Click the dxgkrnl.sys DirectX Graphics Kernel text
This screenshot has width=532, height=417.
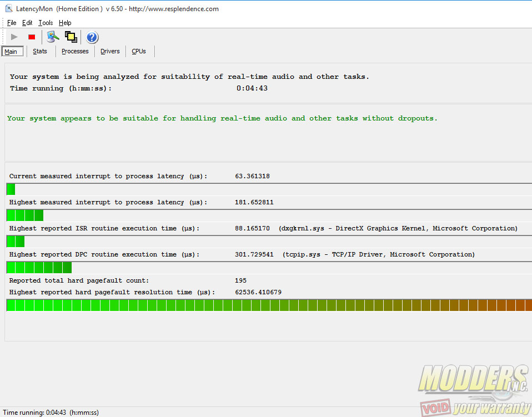click(x=398, y=228)
